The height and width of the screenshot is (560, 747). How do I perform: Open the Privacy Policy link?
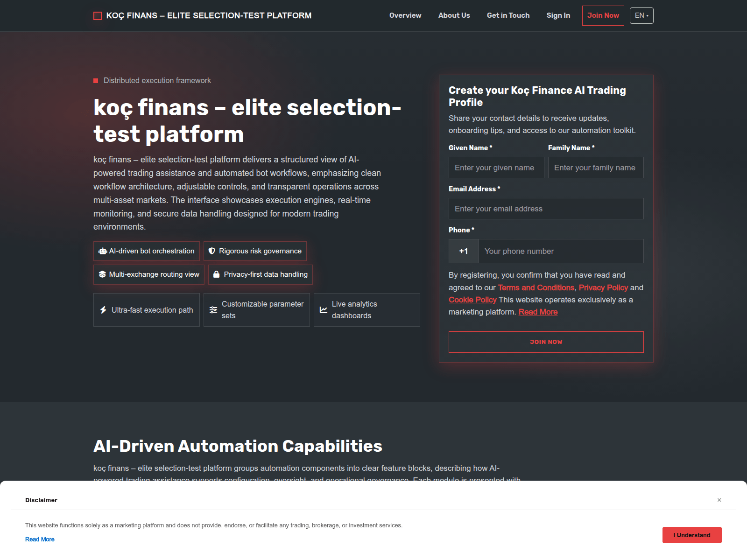(603, 287)
